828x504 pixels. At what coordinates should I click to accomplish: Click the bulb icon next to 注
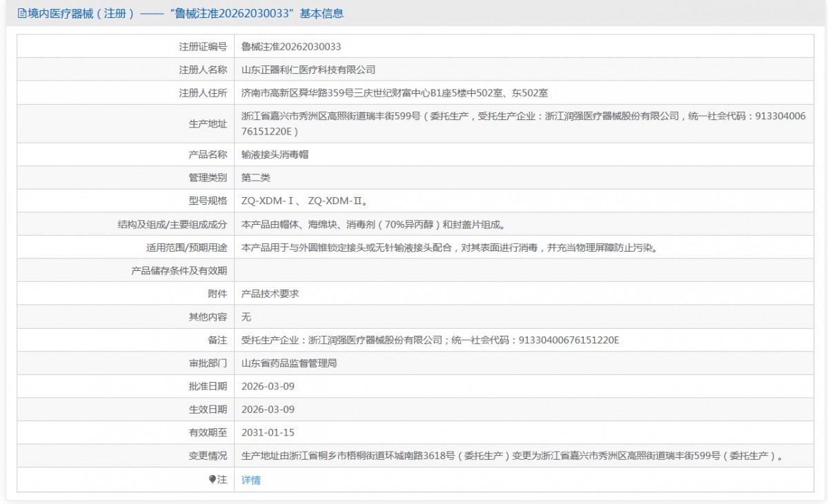coord(213,480)
